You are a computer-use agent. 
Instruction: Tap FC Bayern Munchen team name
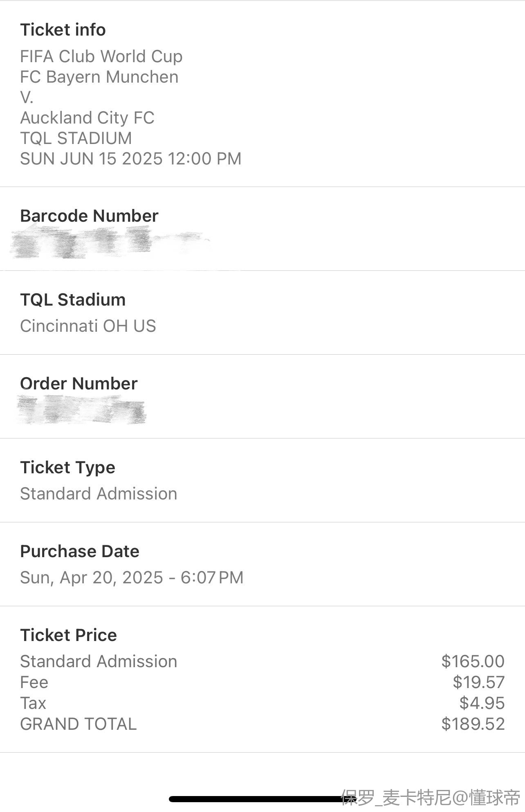point(99,77)
